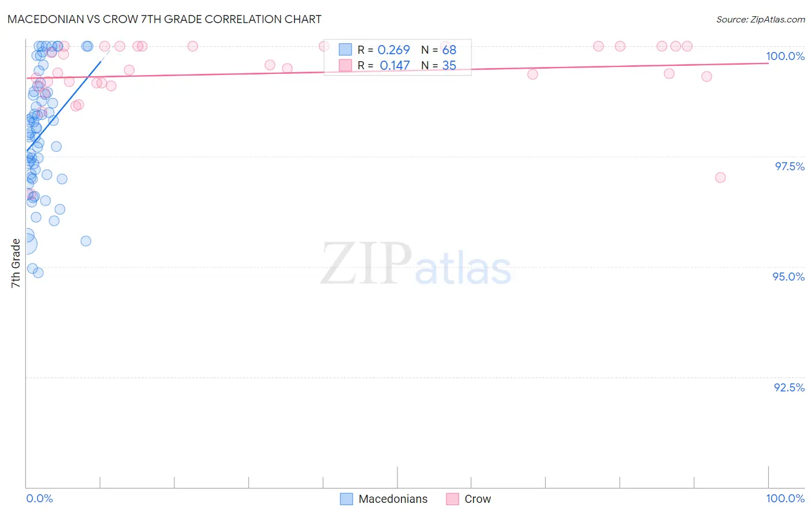Click the pink outlier point near 97.5%
Image resolution: width=812 pixels, height=515 pixels.
720,177
